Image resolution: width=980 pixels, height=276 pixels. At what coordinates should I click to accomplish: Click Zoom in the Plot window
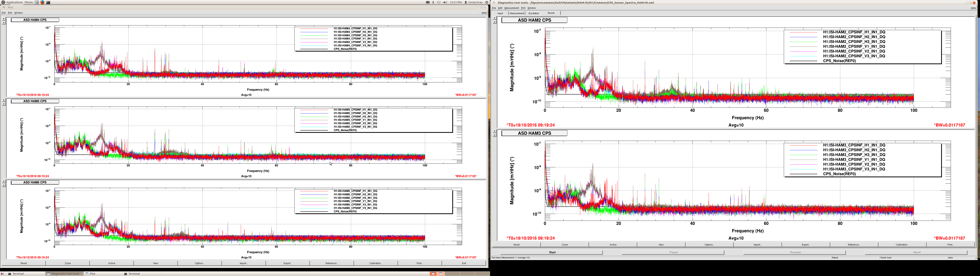(68, 263)
